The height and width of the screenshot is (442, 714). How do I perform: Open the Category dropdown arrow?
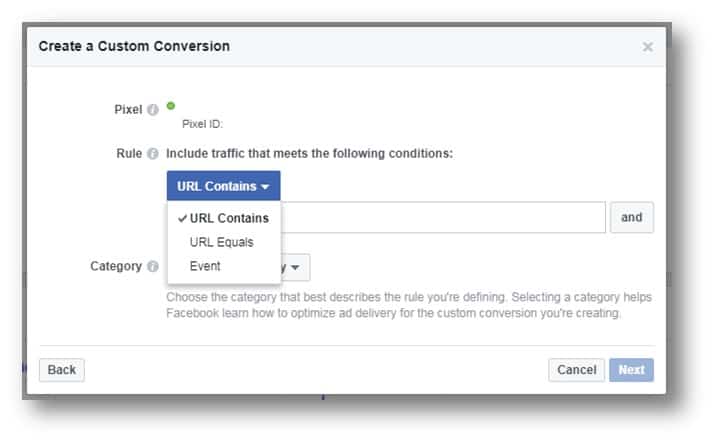pyautogui.click(x=295, y=267)
